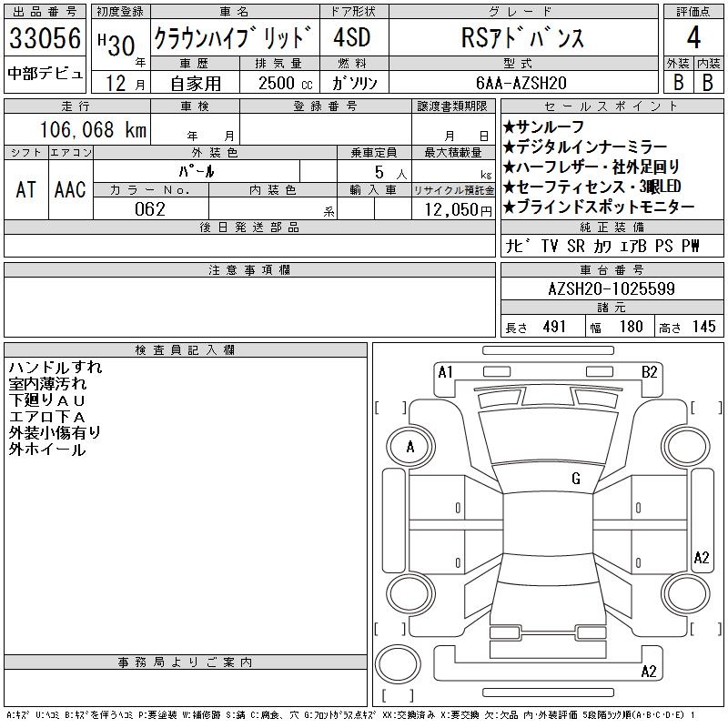Click the vehicle history 自家用
728x728 pixels.
pyautogui.click(x=196, y=84)
